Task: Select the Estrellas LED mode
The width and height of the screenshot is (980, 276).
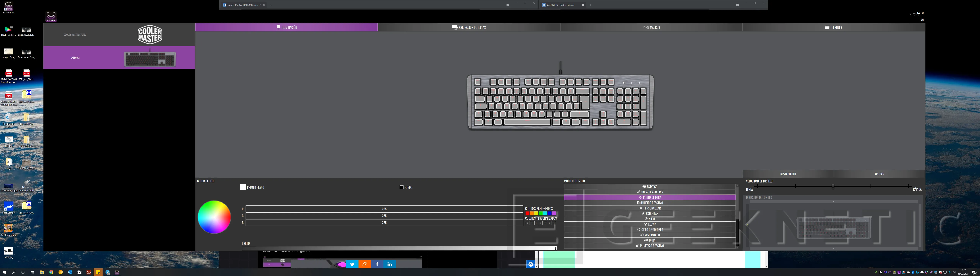Action: tap(650, 214)
